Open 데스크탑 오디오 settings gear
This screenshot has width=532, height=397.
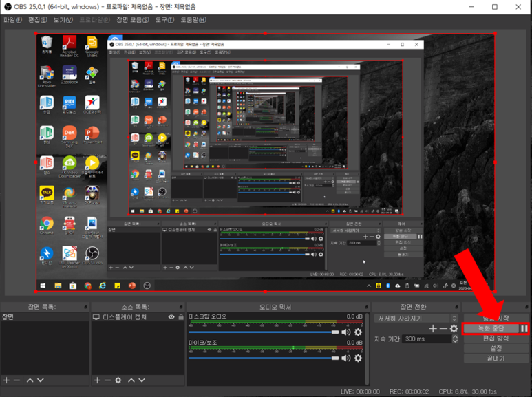pos(358,332)
